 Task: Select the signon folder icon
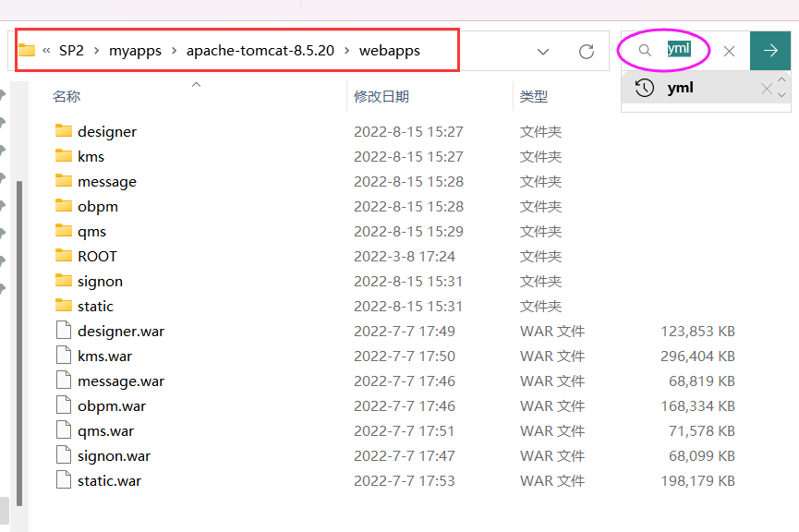coord(64,281)
